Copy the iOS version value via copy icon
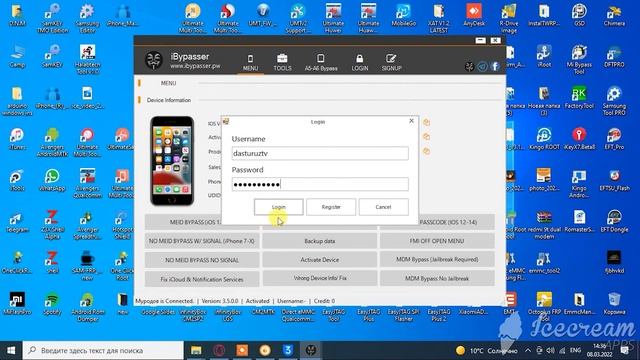Viewport: 640px width, 360px height. [x=427, y=122]
